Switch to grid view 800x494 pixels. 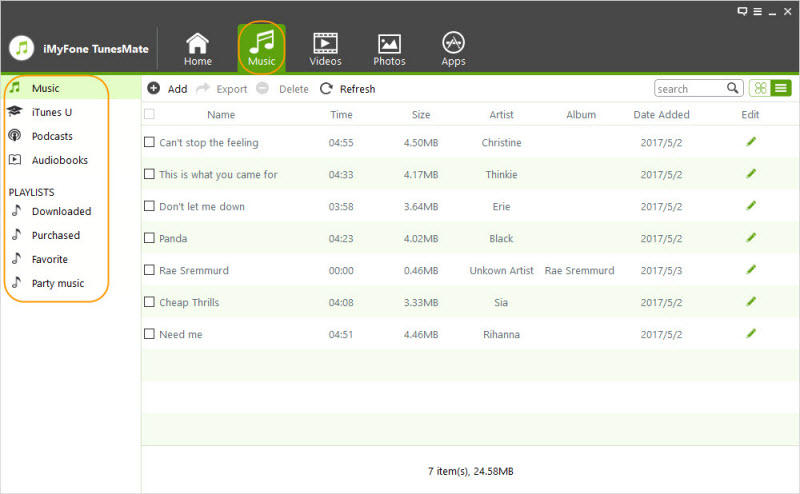[x=760, y=88]
